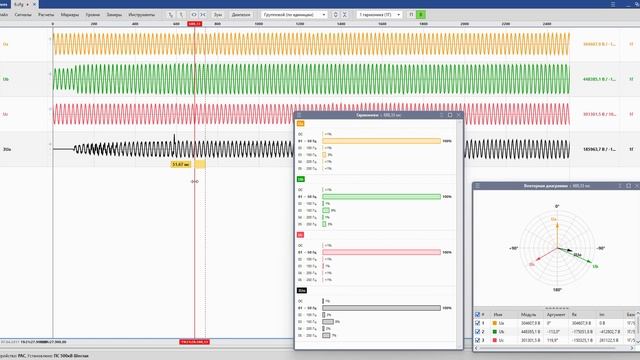640x360 pixels.
Task: Uncheck row 3 Uc in vector table
Action: click(478, 340)
